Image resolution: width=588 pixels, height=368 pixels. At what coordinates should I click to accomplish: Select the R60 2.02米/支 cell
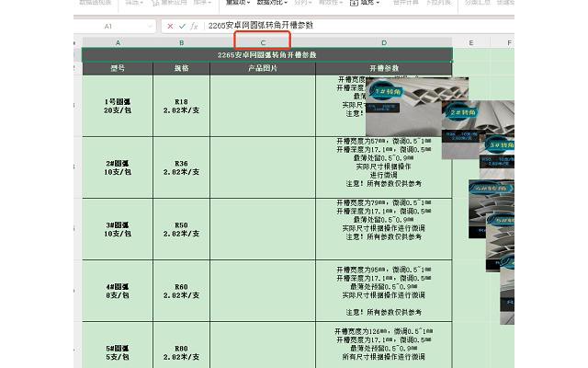click(182, 291)
